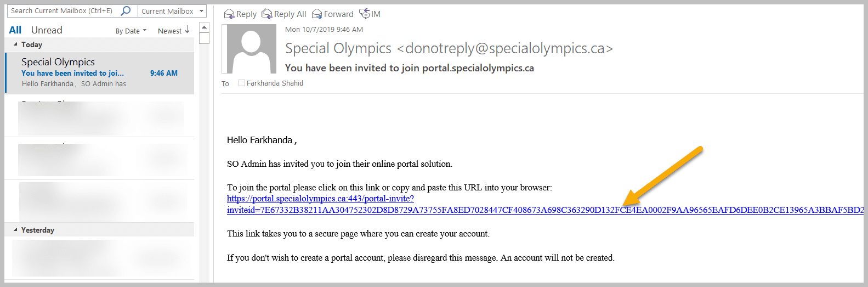Click the message list scrollbar thumb

click(204, 38)
